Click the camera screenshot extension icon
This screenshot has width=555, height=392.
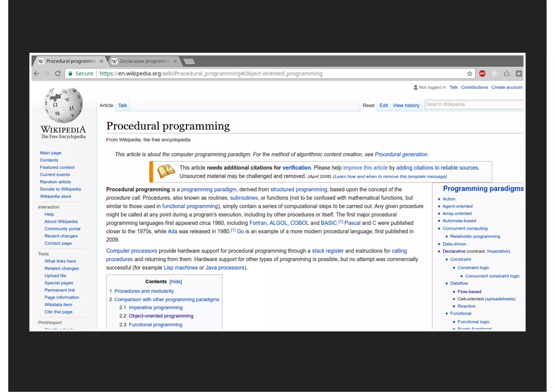506,74
